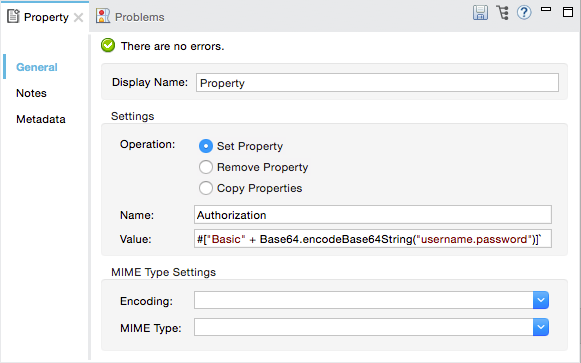Screen dimensions: 581x363
Task: Select the Copy Properties radio button
Action: point(206,188)
